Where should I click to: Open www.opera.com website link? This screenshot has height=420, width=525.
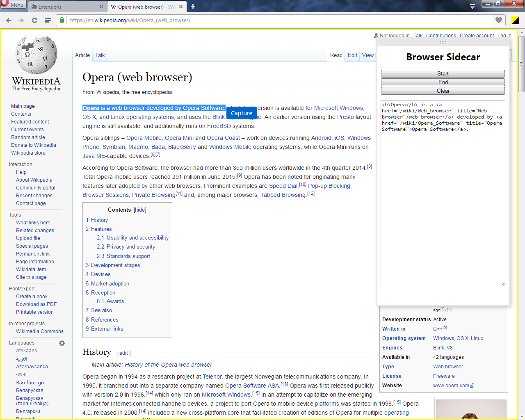(x=453, y=386)
